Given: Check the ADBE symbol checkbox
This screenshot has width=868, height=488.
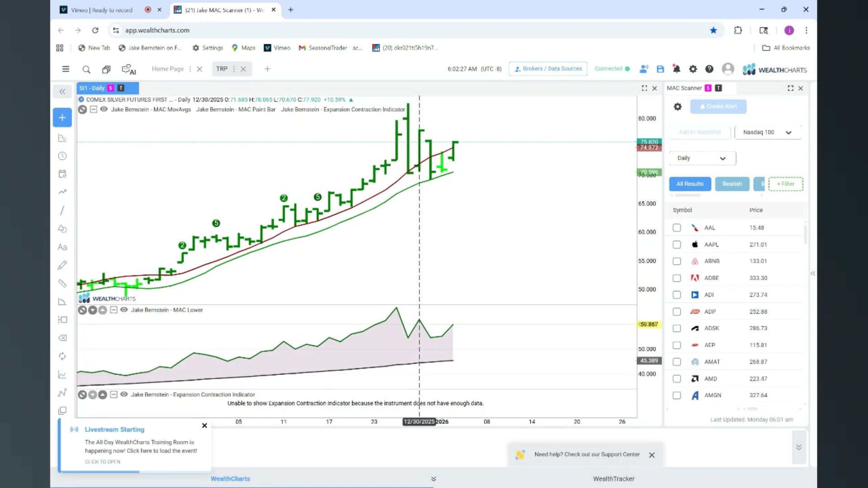Looking at the screenshot, I should pos(676,278).
